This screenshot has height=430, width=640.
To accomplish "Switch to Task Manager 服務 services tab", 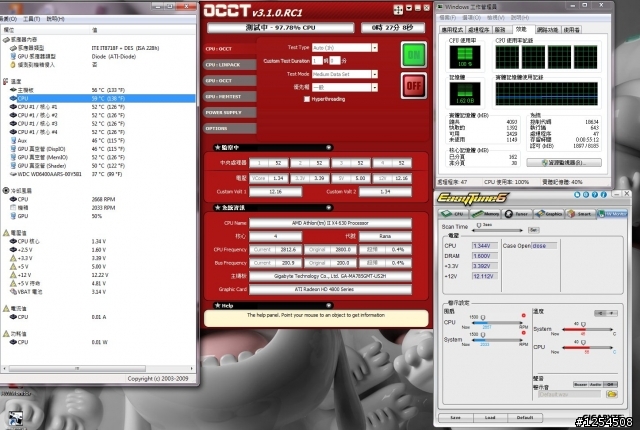I will pos(501,30).
